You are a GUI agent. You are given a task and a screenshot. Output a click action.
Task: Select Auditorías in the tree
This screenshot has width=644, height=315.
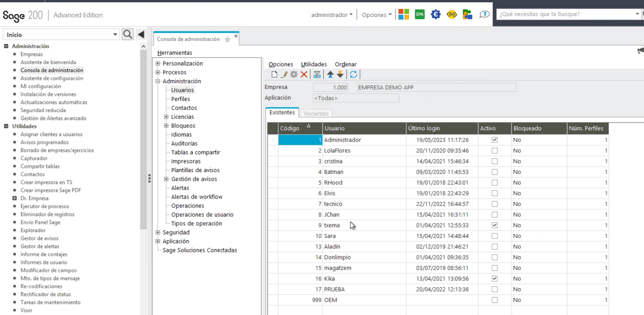point(184,144)
